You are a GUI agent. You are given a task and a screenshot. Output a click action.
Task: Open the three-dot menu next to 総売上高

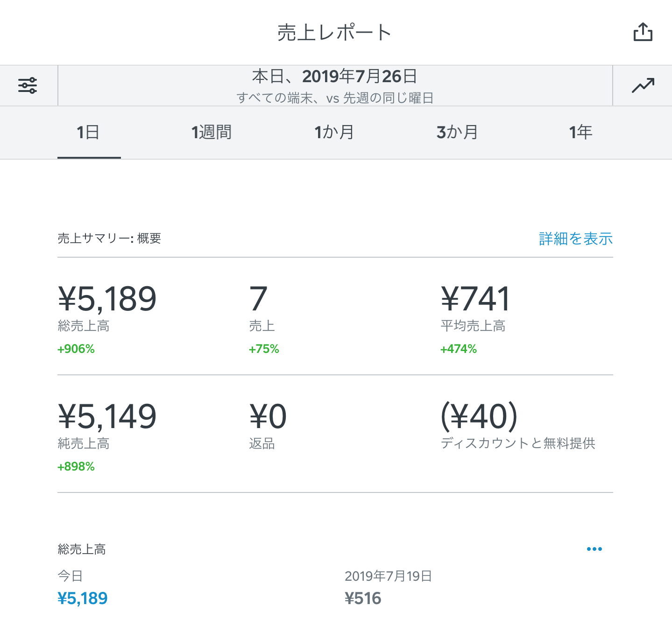click(x=594, y=549)
